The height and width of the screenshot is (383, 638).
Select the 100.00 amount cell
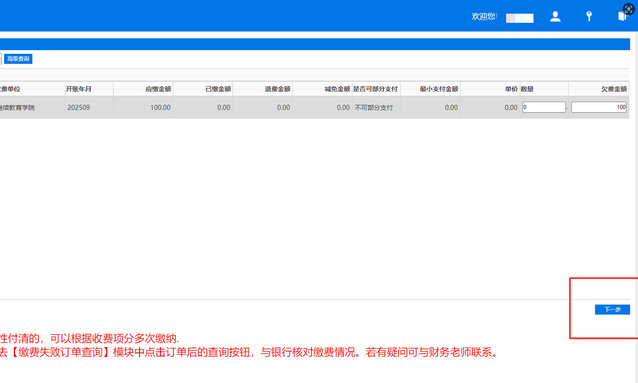click(x=143, y=108)
